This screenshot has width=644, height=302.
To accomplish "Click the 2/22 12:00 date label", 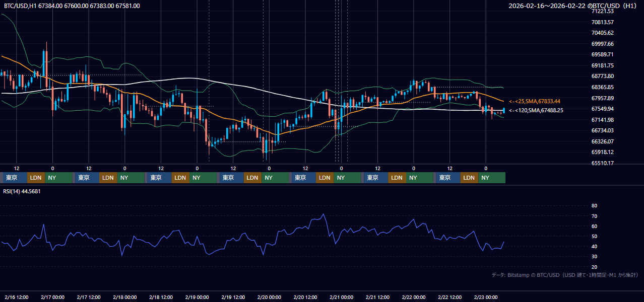I will pos(450,297).
